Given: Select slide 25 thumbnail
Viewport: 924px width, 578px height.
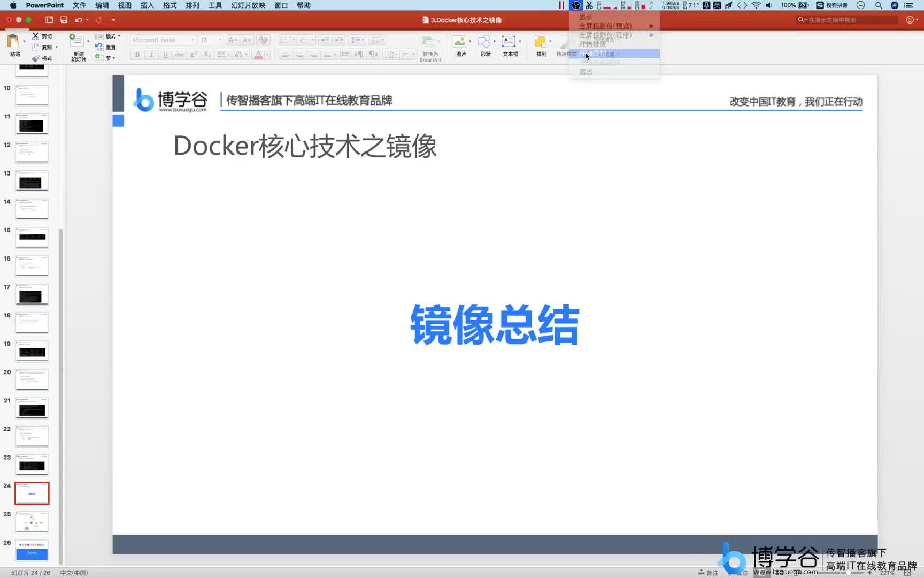Looking at the screenshot, I should pyautogui.click(x=32, y=521).
